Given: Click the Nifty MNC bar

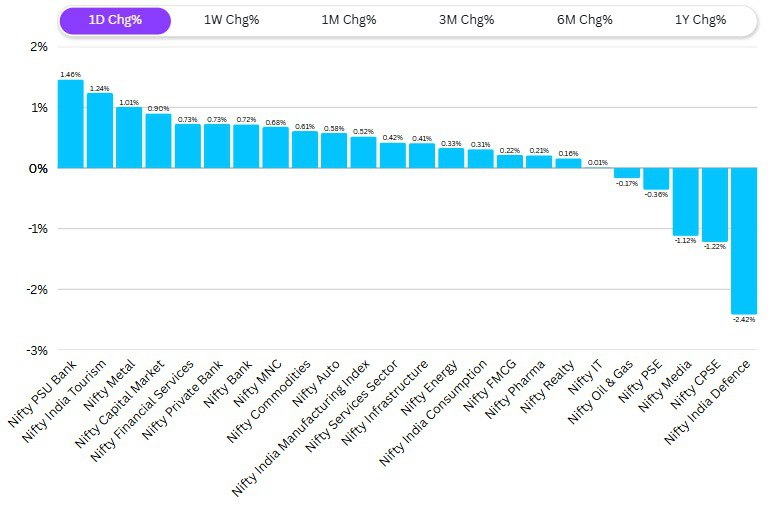Looking at the screenshot, I should [275, 148].
